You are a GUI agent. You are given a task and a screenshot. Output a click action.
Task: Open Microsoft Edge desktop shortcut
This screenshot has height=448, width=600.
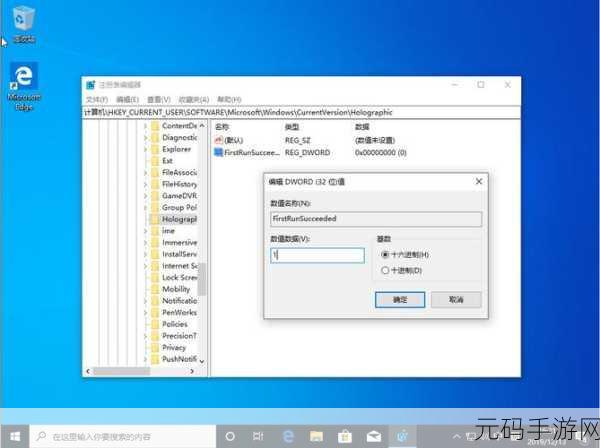pyautogui.click(x=24, y=86)
